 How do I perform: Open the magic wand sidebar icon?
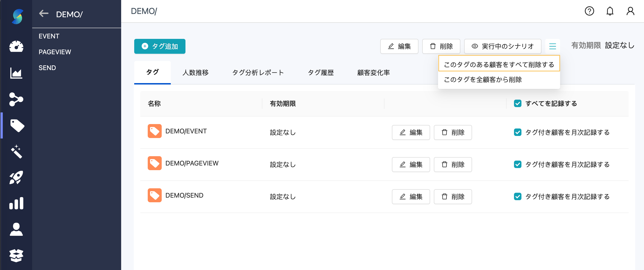(x=16, y=152)
